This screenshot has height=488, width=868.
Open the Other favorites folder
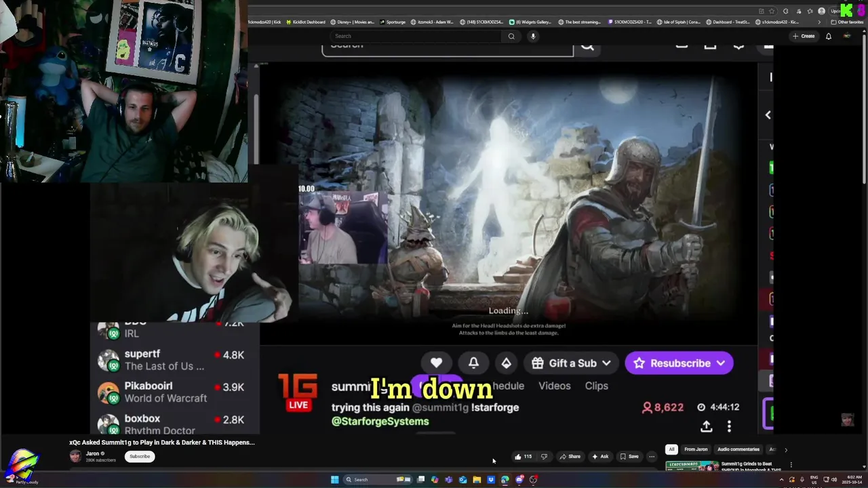click(x=848, y=22)
